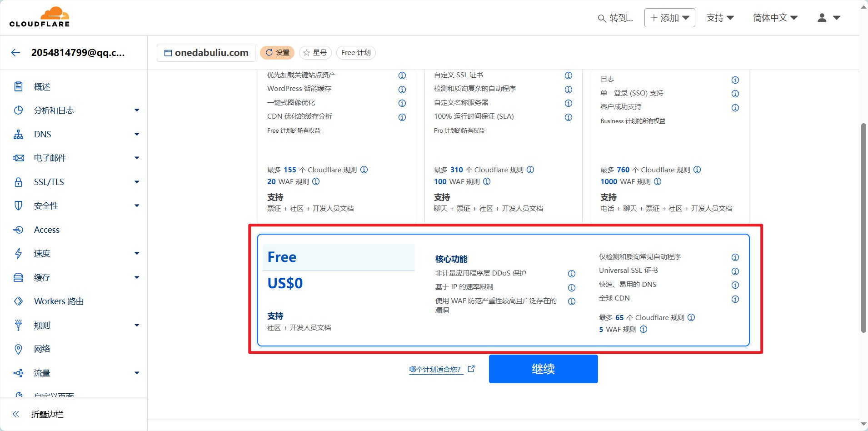
Task: Click the 概述 clipboard icon in sidebar
Action: click(18, 86)
